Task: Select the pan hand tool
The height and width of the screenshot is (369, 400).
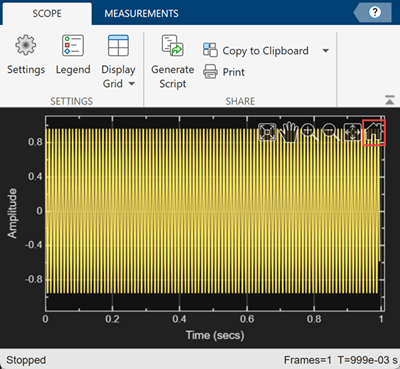Action: [289, 132]
